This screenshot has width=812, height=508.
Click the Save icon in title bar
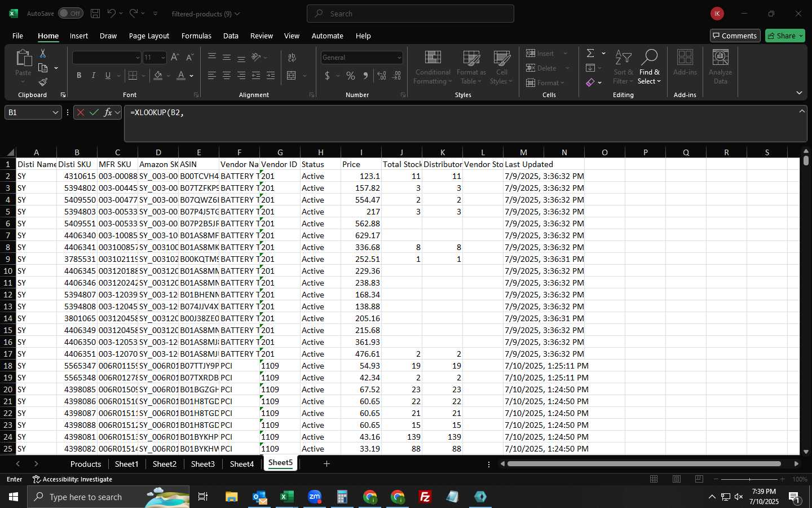pos(95,14)
